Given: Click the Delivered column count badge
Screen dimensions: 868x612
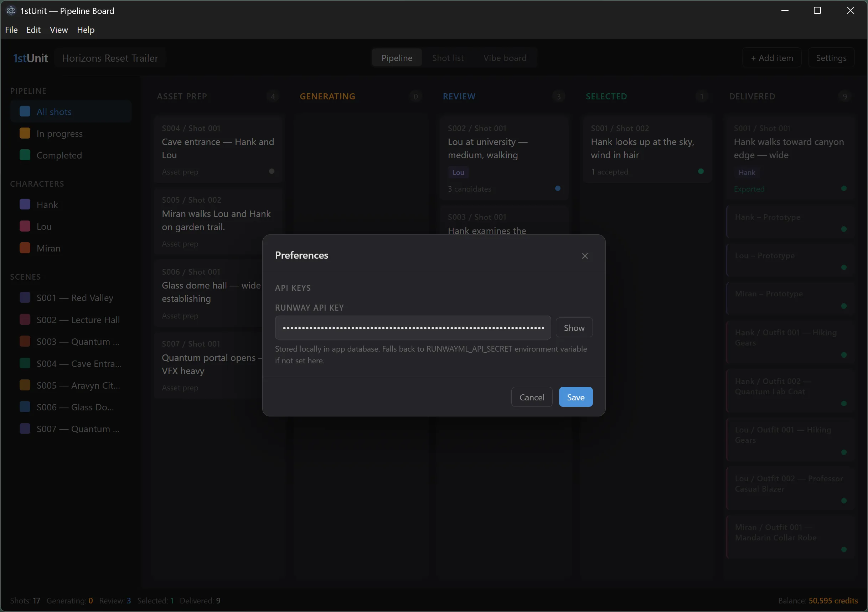Looking at the screenshot, I should 844,97.
